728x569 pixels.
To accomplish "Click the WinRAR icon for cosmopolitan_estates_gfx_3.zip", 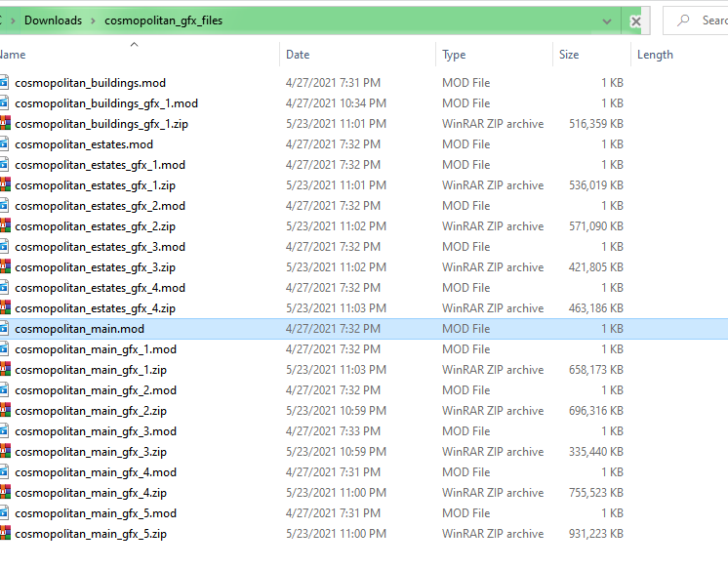I will point(5,267).
